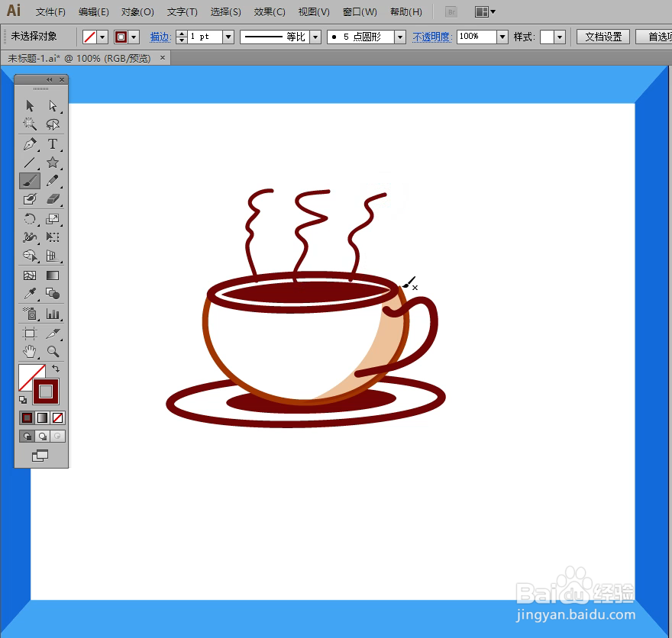Expand the opacity percentage dropdown
Screen dimensions: 672x638
501,37
